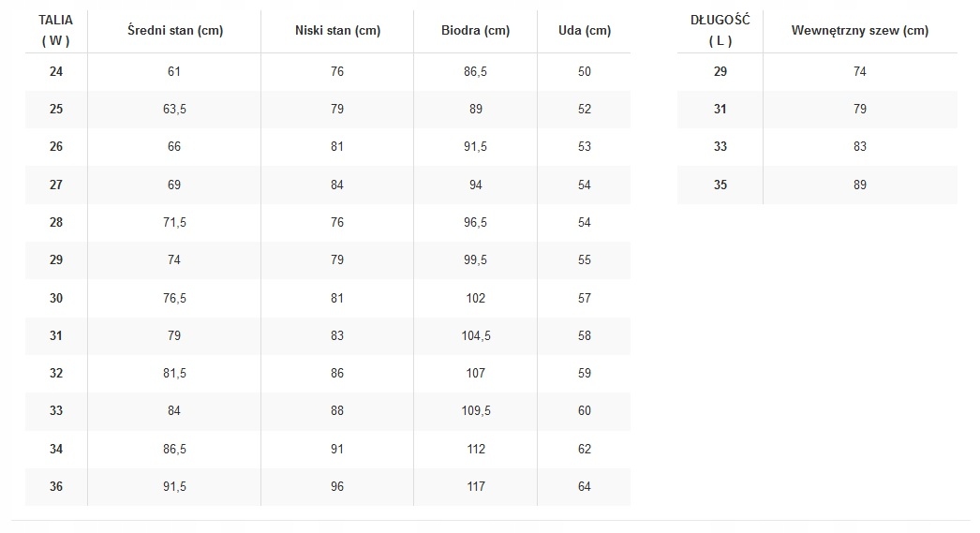Select hip value 86,5
This screenshot has height=533, width=980.
point(476,71)
